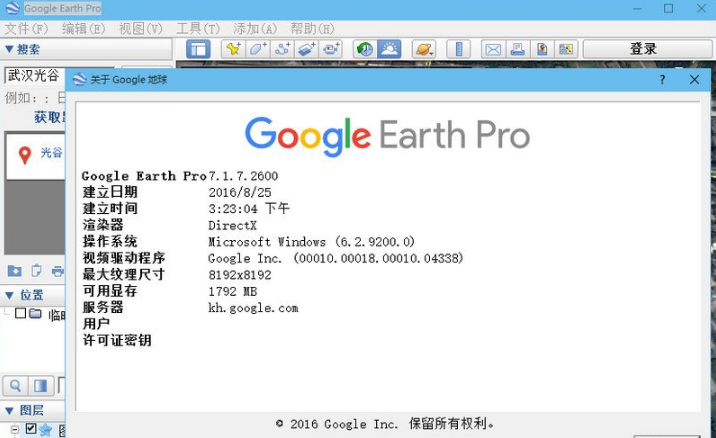
Task: Click the 8192x8192 texture size value
Action: coord(240,275)
